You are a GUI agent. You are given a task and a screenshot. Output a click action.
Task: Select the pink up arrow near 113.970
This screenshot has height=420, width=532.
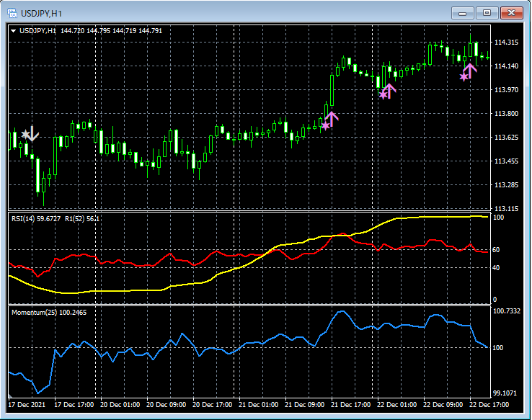(x=389, y=90)
